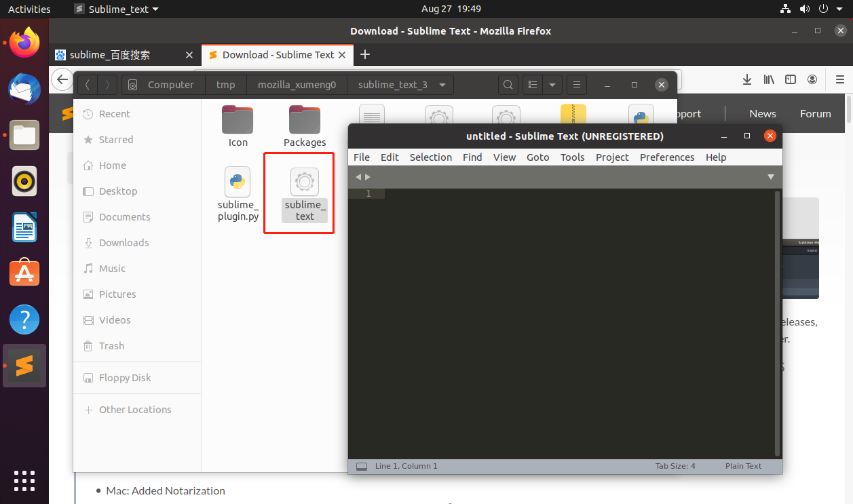Open the Tools menu in Sublime Text
This screenshot has width=853, height=504.
tap(573, 157)
